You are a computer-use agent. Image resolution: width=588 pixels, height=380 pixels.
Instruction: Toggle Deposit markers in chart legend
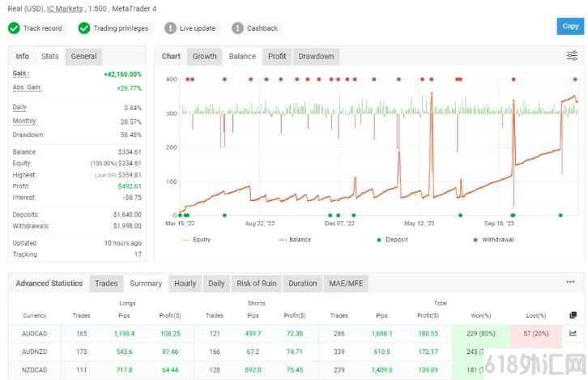392,240
